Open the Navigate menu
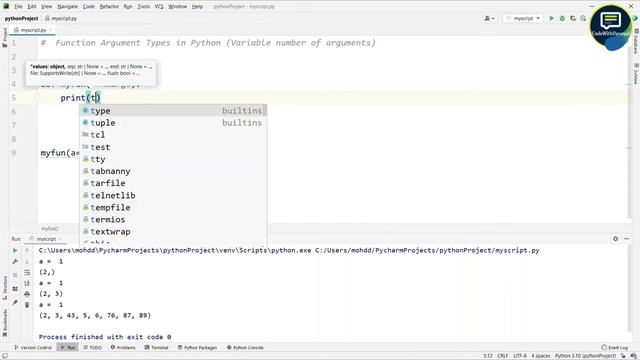Viewport: 640px width, 360px height. [x=67, y=7]
